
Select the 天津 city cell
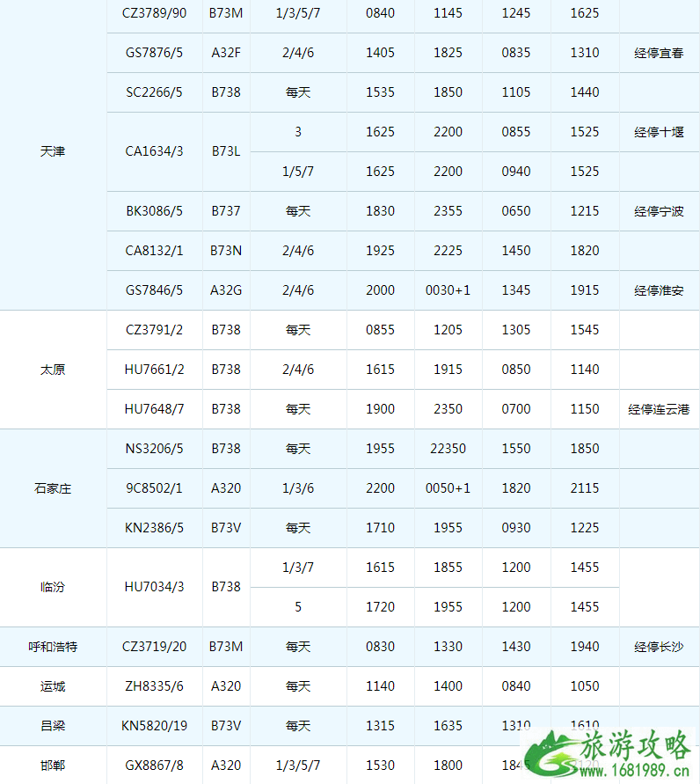click(x=53, y=151)
